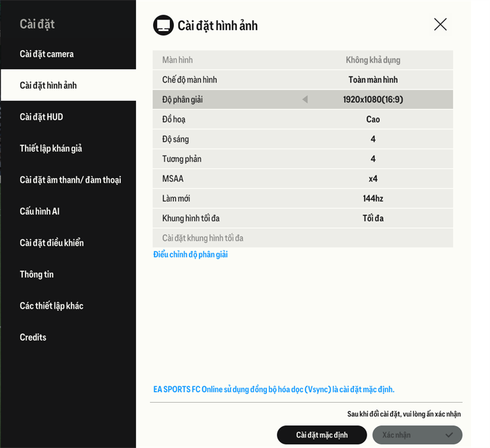The width and height of the screenshot is (490, 448).
Task: Open the Thông tin section
Action: pos(37,274)
